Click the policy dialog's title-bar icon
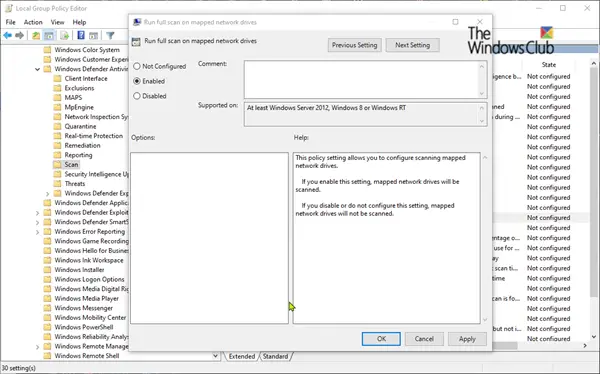The image size is (600, 374). tap(137, 22)
